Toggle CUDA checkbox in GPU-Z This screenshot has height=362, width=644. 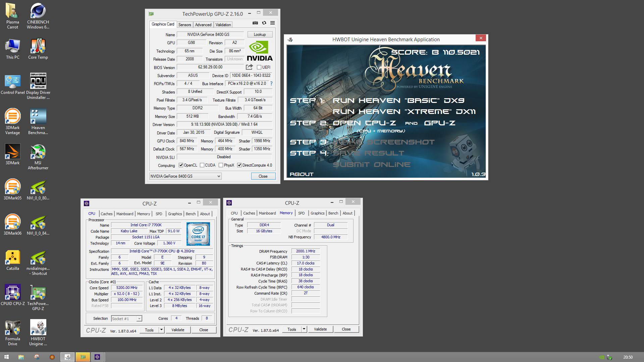[202, 165]
